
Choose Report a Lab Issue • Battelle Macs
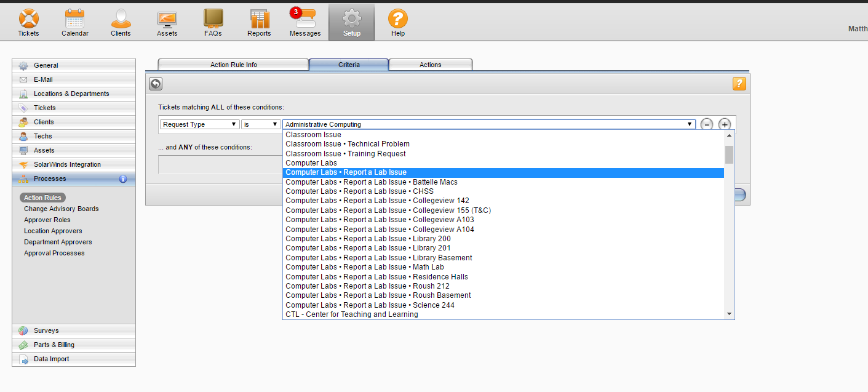[503, 182]
